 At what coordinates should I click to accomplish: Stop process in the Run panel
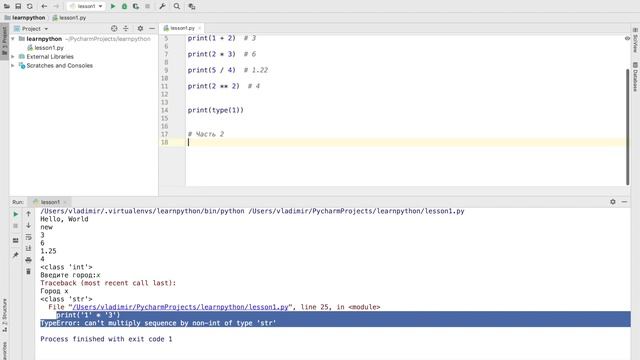[x=16, y=226]
